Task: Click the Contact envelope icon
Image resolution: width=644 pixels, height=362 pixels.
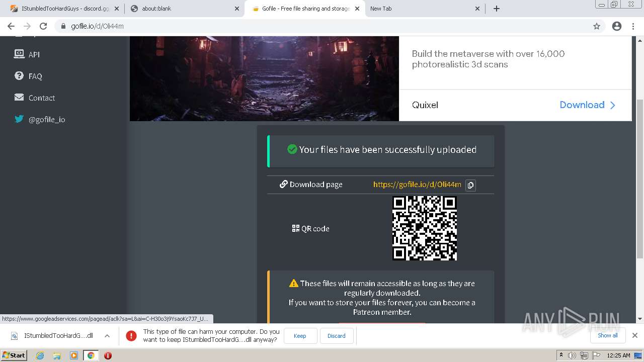Action: tap(19, 97)
